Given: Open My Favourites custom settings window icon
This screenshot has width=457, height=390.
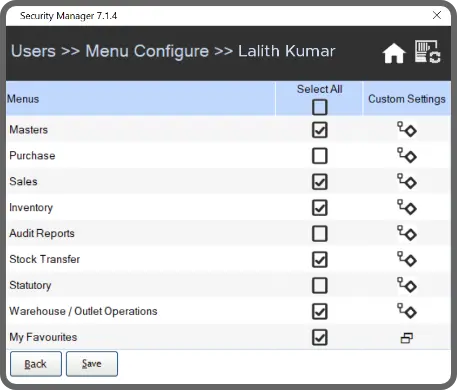Looking at the screenshot, I should [407, 338].
